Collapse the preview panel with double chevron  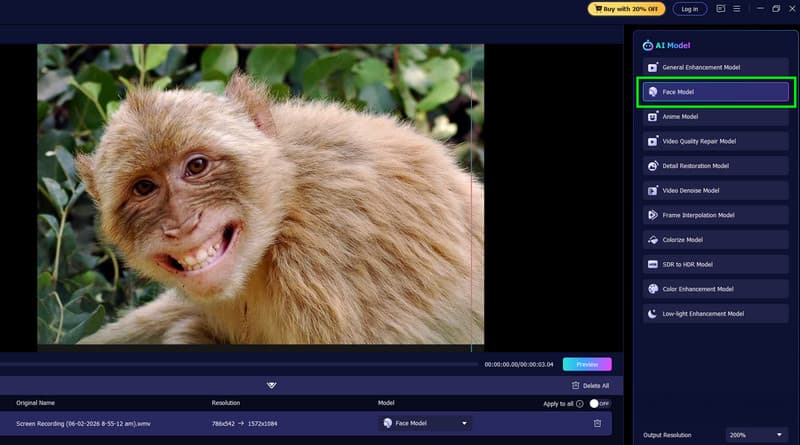click(x=272, y=385)
